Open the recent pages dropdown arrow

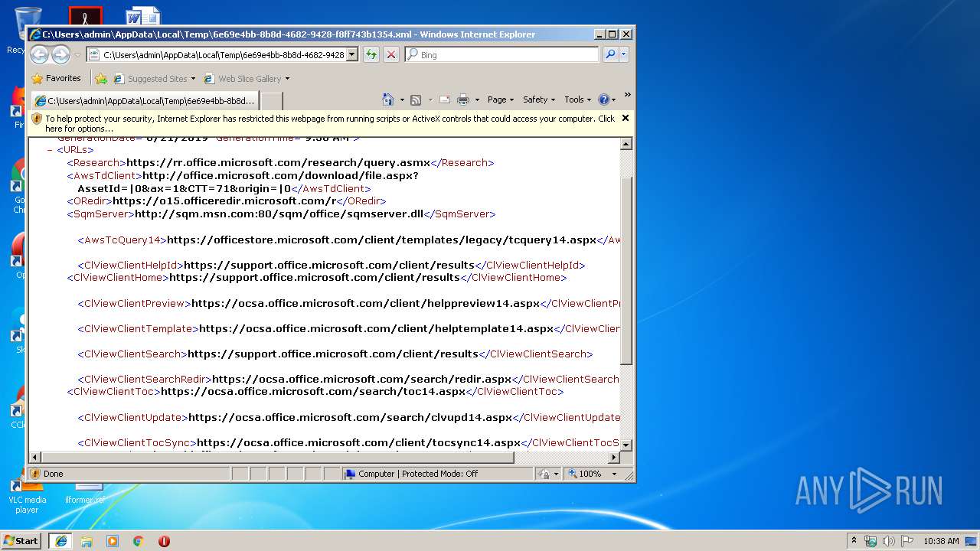(x=77, y=55)
